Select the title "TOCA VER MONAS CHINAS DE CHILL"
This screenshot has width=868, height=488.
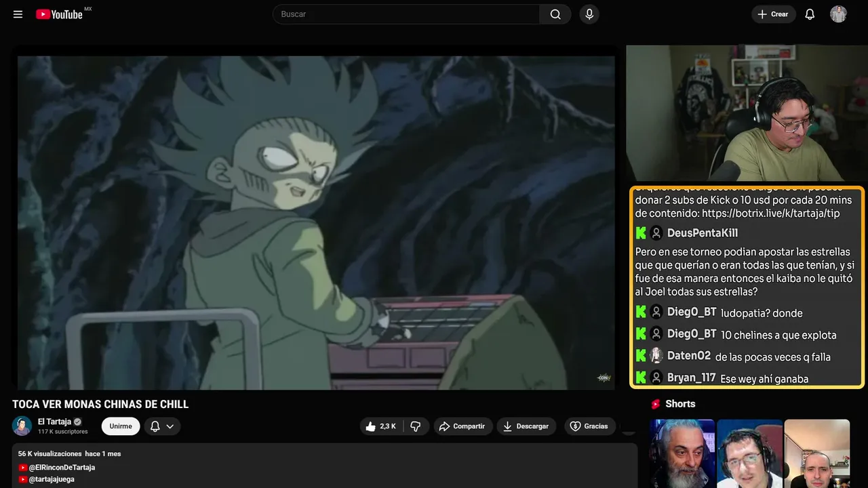[x=100, y=405]
